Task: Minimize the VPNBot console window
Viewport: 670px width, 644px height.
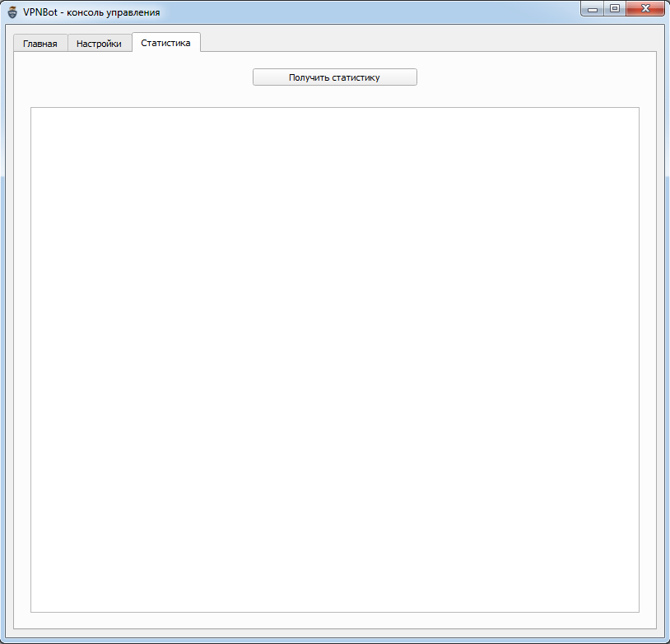Action: (593, 8)
